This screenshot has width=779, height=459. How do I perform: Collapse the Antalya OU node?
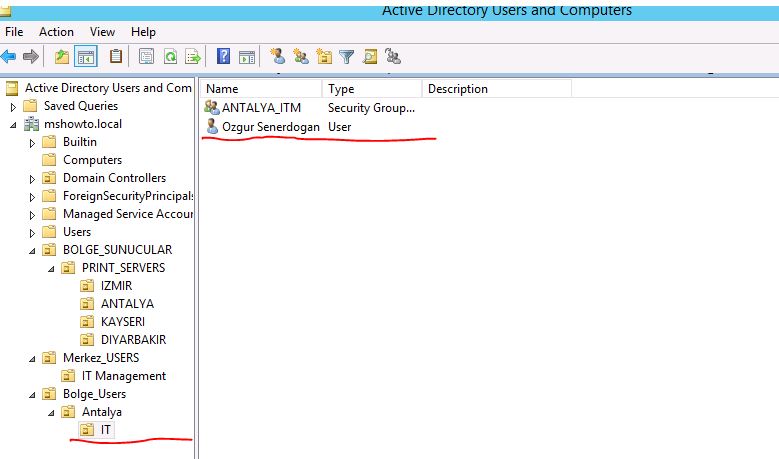point(51,413)
